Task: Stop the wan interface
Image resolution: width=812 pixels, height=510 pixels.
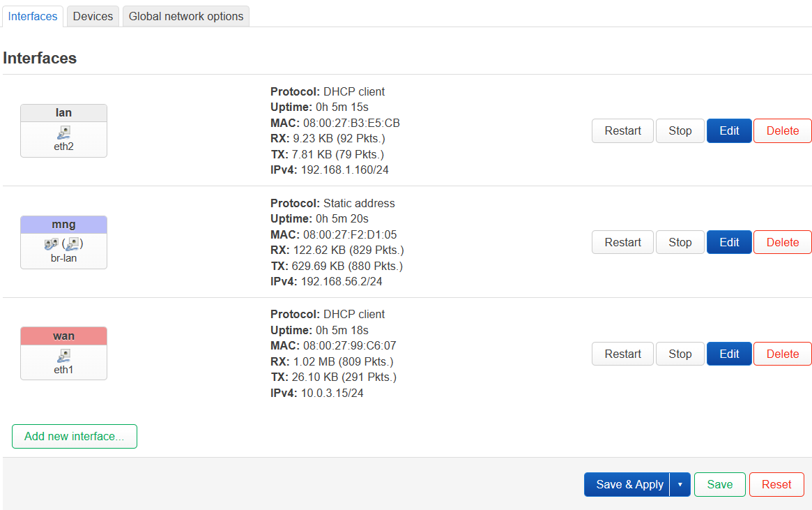Action: [680, 354]
